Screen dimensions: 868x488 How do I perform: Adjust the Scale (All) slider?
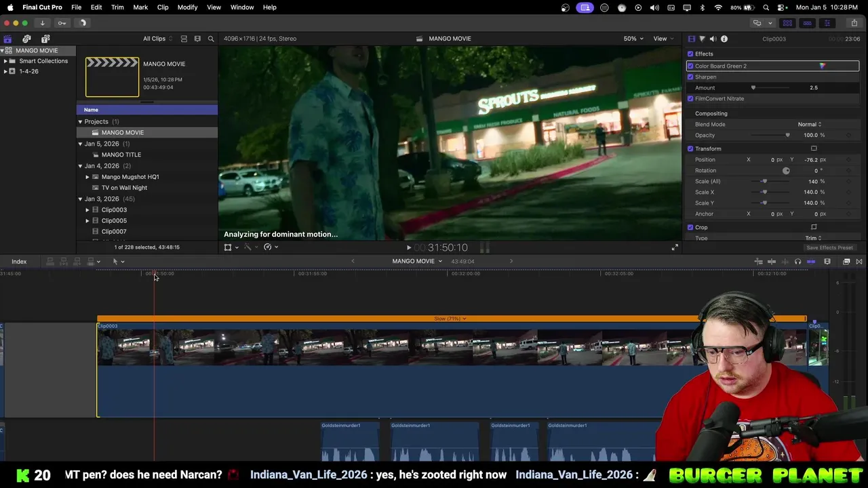764,182
